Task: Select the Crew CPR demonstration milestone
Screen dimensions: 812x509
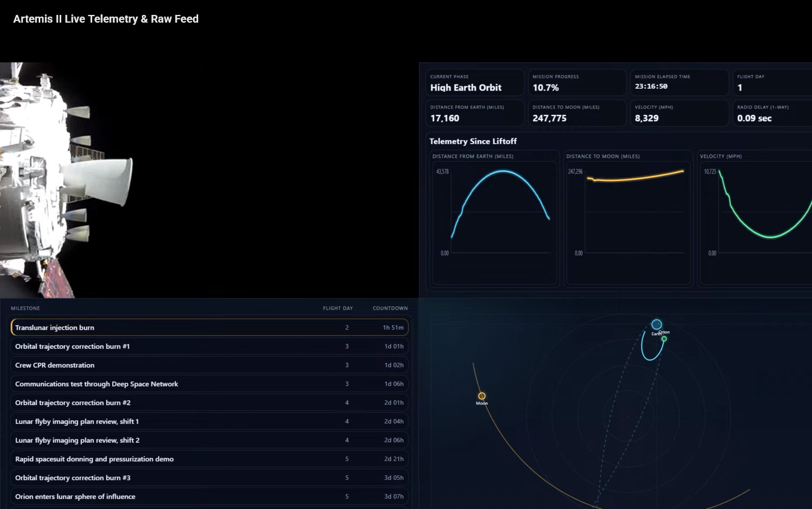Action: click(209, 365)
